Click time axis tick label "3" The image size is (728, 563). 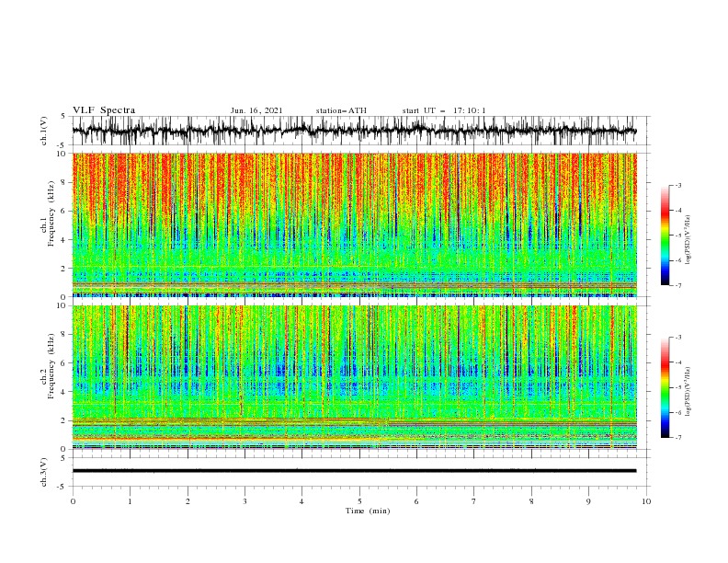pyautogui.click(x=245, y=501)
